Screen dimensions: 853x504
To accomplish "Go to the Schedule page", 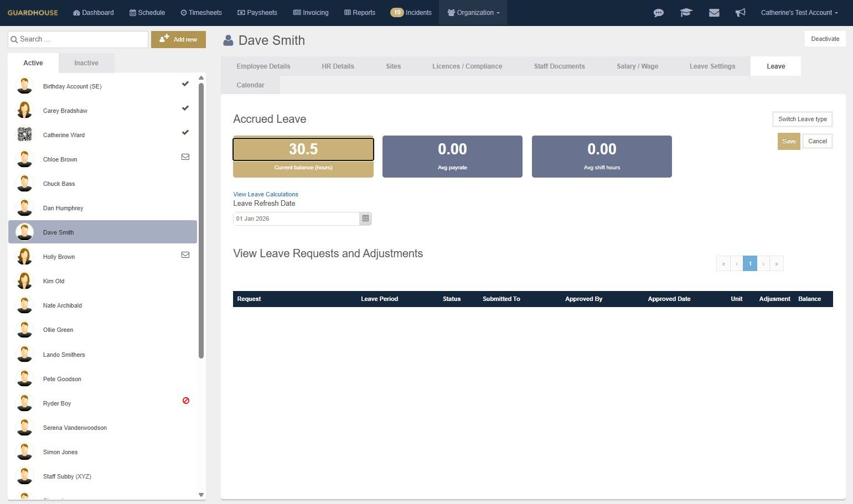I will 147,13.
